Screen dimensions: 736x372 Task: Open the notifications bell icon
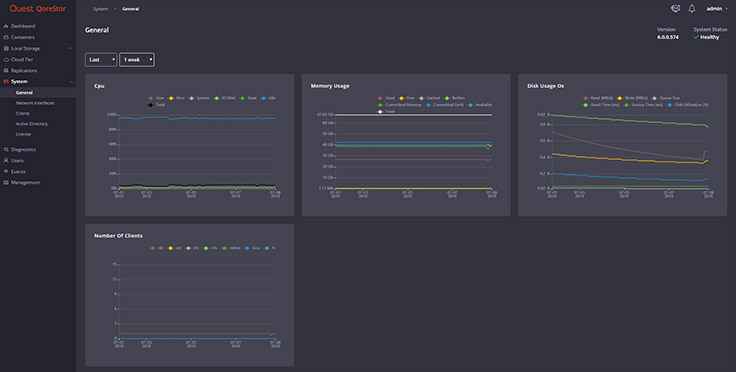pyautogui.click(x=691, y=8)
